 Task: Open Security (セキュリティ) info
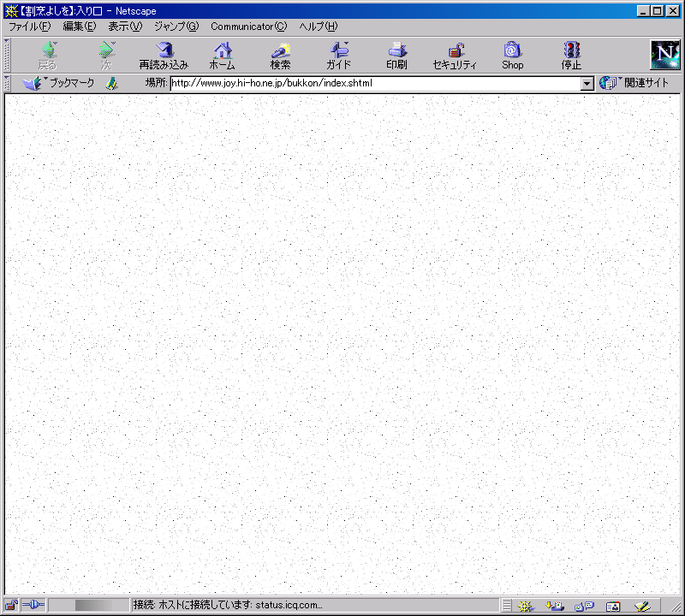455,56
